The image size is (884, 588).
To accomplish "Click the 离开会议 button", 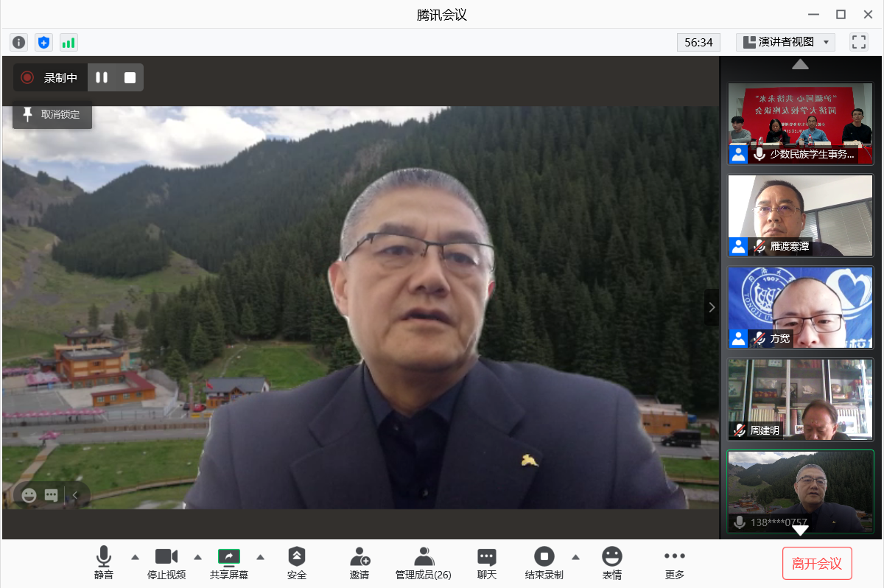I will 816,564.
